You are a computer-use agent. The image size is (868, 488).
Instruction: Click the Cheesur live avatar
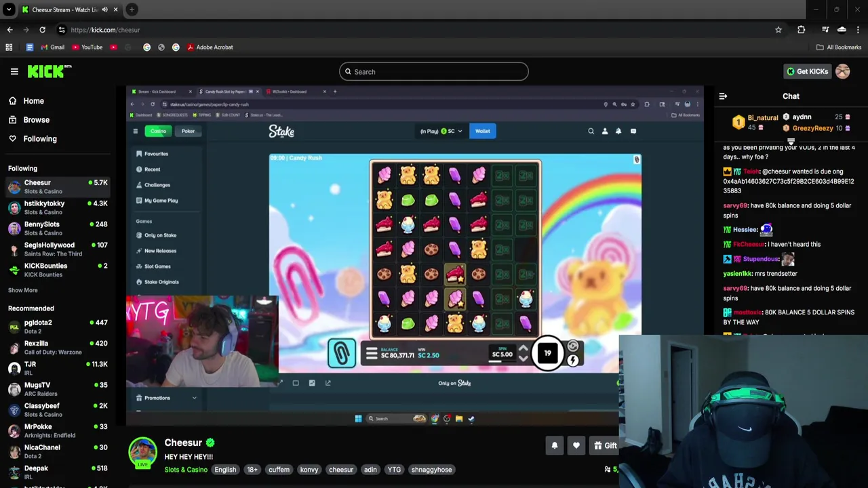[143, 453]
